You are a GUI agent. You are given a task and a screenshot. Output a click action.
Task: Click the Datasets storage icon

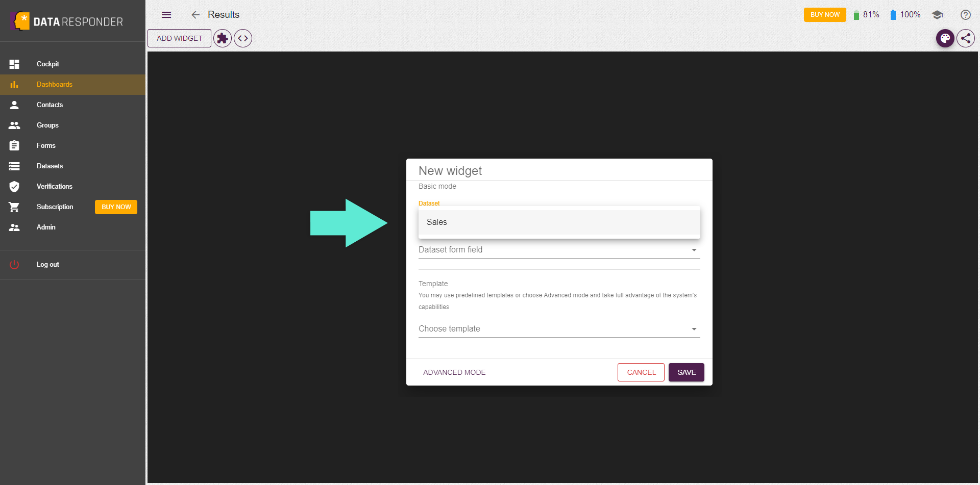pos(14,166)
